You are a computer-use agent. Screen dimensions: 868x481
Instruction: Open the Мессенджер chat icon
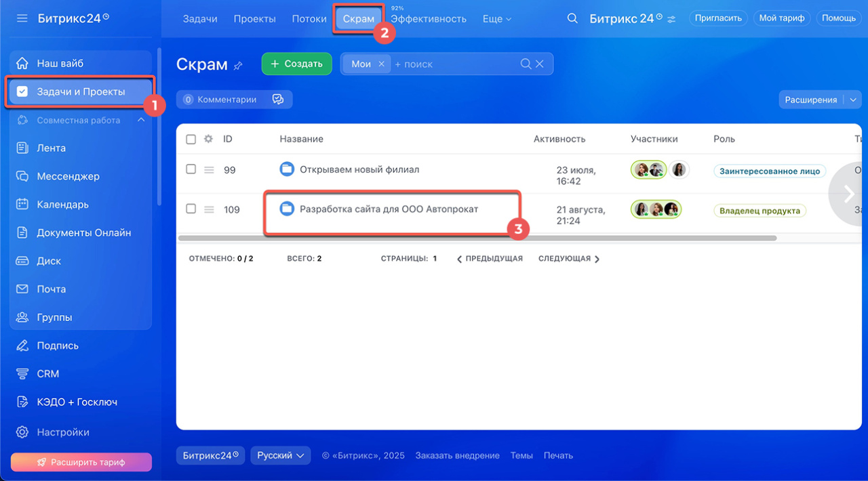[x=22, y=176]
